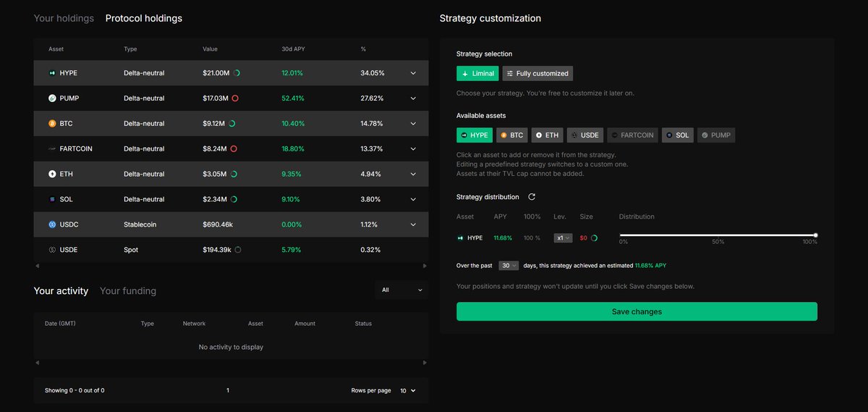Toggle FARTCOIN in available assets

[x=633, y=135]
